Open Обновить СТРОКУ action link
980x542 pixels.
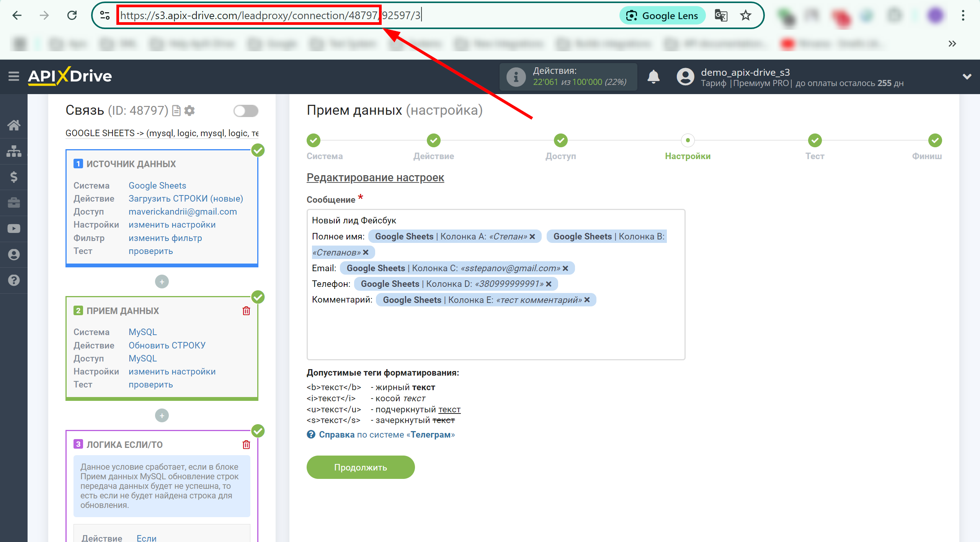pyautogui.click(x=167, y=345)
